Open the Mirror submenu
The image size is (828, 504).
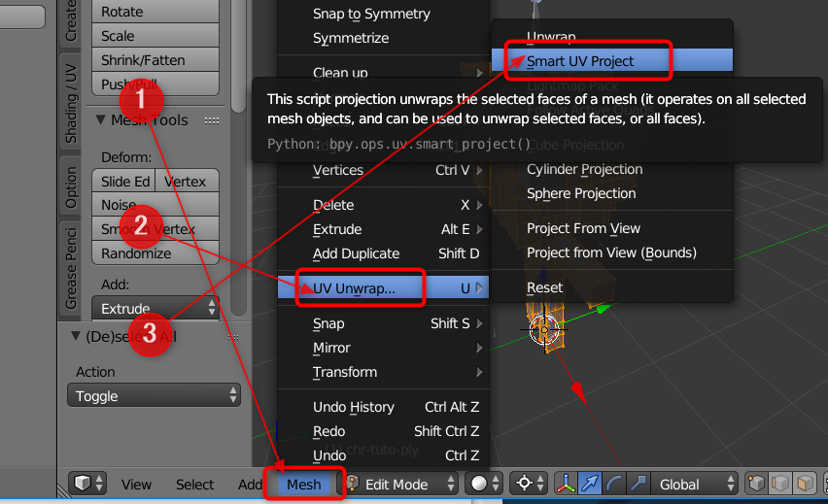click(x=383, y=348)
